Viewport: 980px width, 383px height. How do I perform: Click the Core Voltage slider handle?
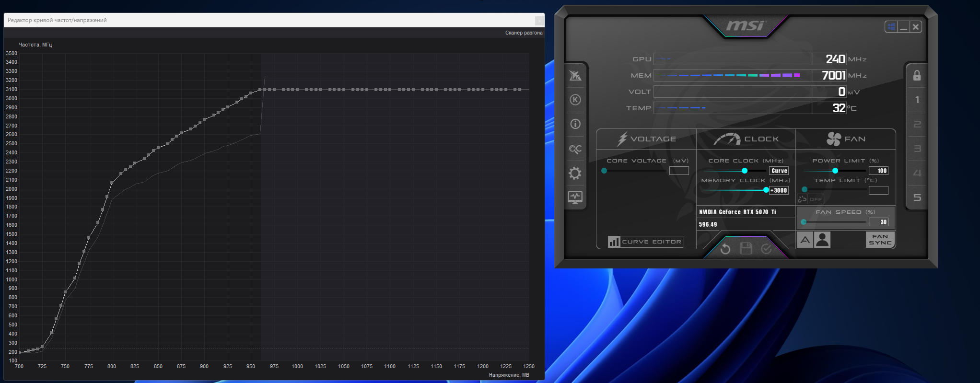tap(604, 171)
